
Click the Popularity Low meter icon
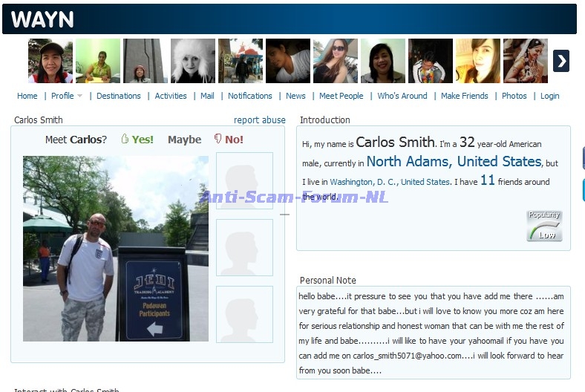point(544,226)
